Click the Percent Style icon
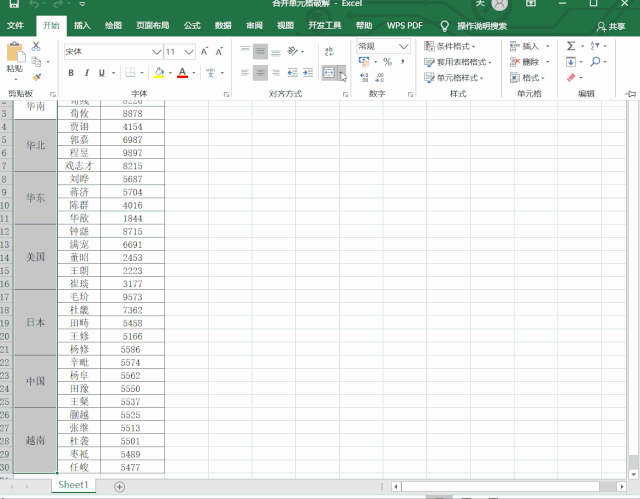640x499 pixels. click(387, 62)
